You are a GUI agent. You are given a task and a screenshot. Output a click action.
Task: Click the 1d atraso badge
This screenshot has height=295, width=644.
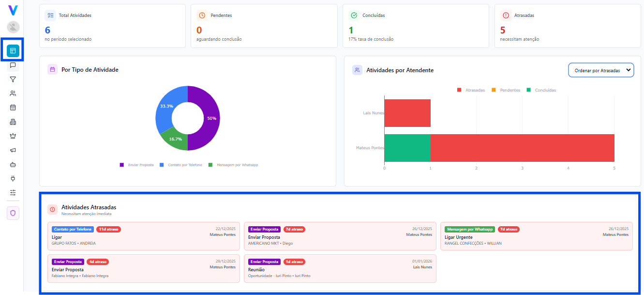[294, 262]
